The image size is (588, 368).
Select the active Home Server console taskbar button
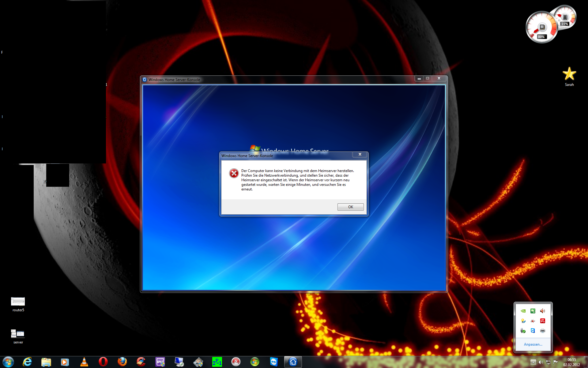293,362
